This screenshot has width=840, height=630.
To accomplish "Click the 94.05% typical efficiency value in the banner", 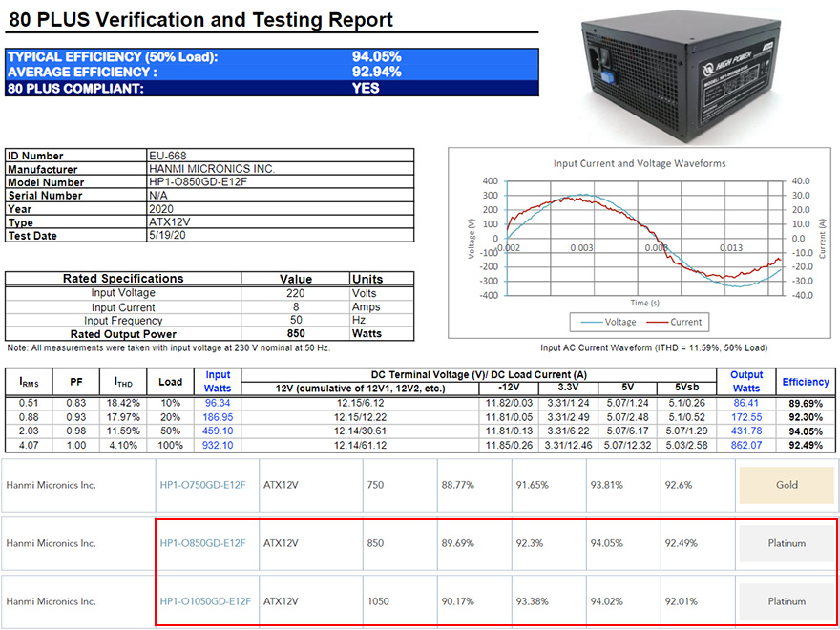I will point(377,56).
